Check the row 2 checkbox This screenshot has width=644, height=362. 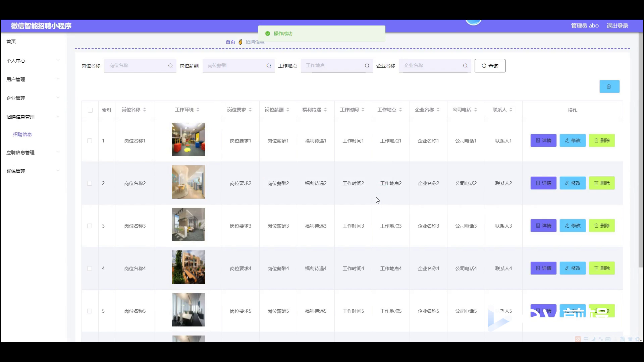[90, 183]
